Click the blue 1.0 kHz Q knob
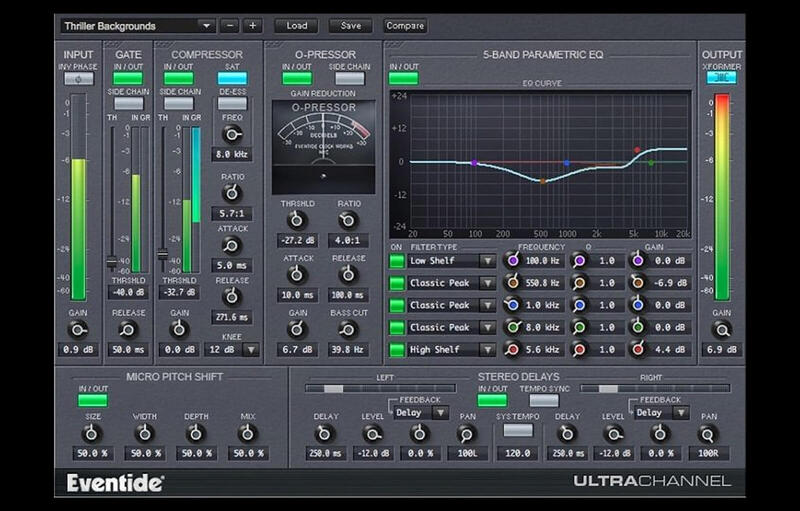This screenshot has width=800, height=511. click(x=579, y=305)
